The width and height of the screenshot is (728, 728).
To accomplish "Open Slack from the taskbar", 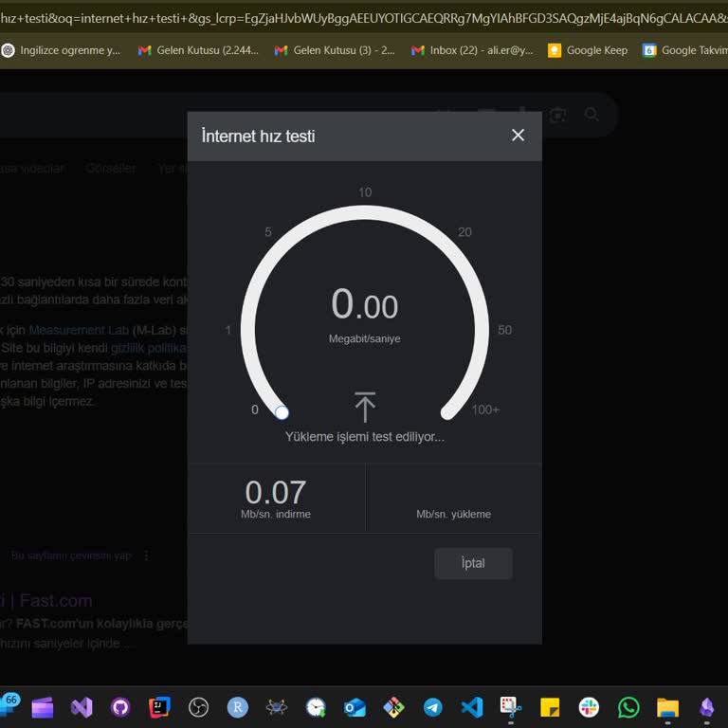I will click(589, 707).
